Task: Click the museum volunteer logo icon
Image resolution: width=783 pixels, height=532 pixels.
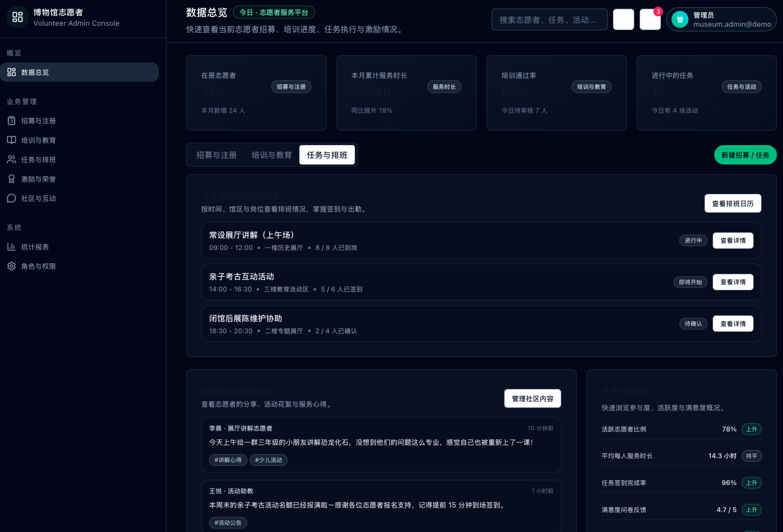Action: (17, 17)
